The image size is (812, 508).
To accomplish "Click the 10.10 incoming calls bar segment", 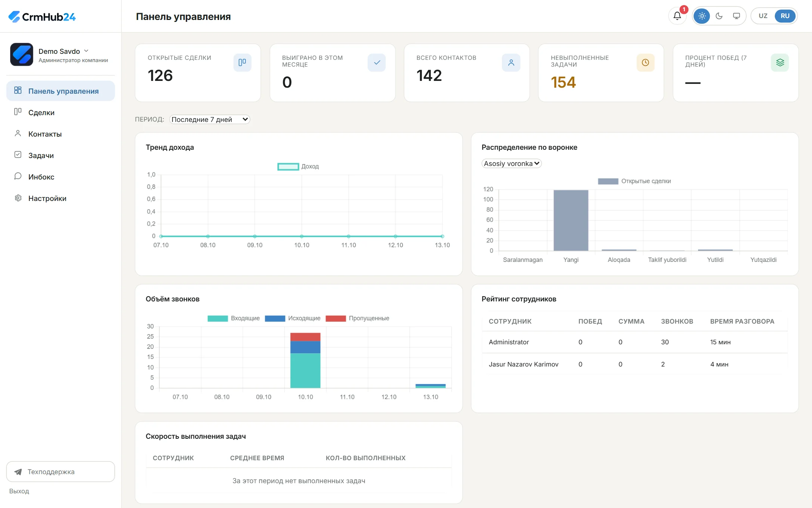I will click(305, 371).
